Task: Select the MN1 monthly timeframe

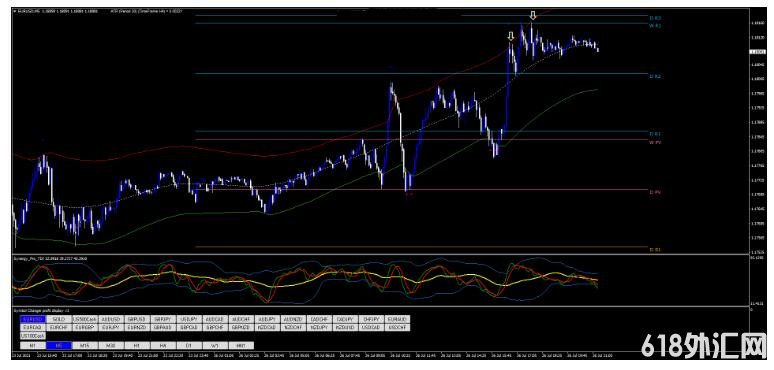Action: tap(241, 345)
